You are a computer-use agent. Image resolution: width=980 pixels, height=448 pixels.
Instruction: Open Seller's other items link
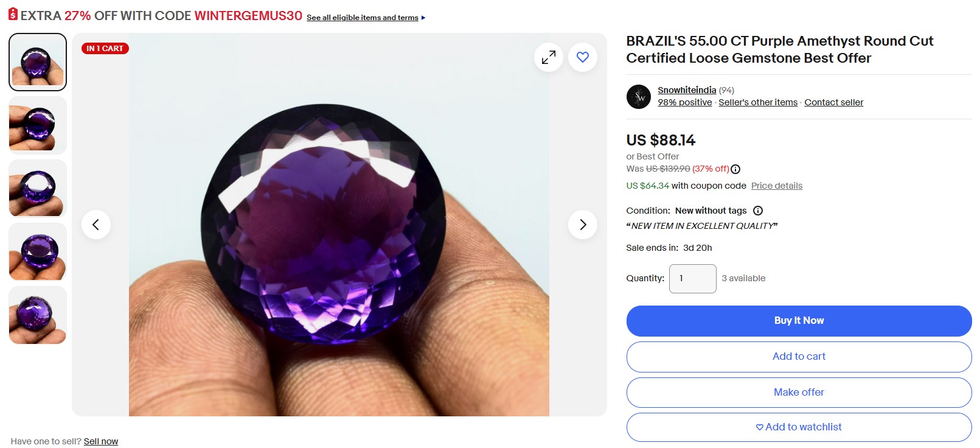point(758,102)
